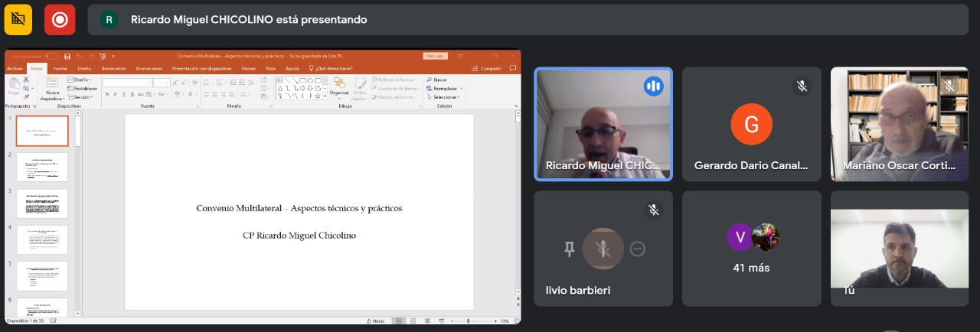Click the '41 más' participants tile

tap(751, 249)
